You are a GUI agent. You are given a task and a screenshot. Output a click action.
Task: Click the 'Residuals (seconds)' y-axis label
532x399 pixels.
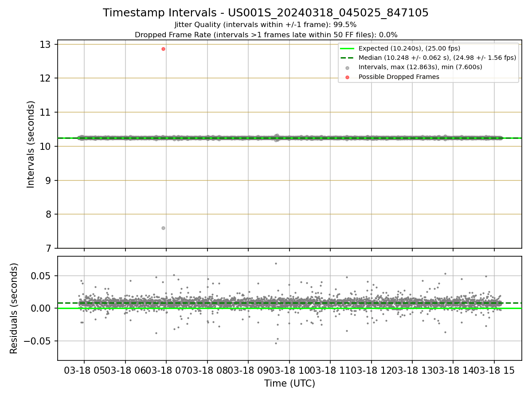click(14, 308)
